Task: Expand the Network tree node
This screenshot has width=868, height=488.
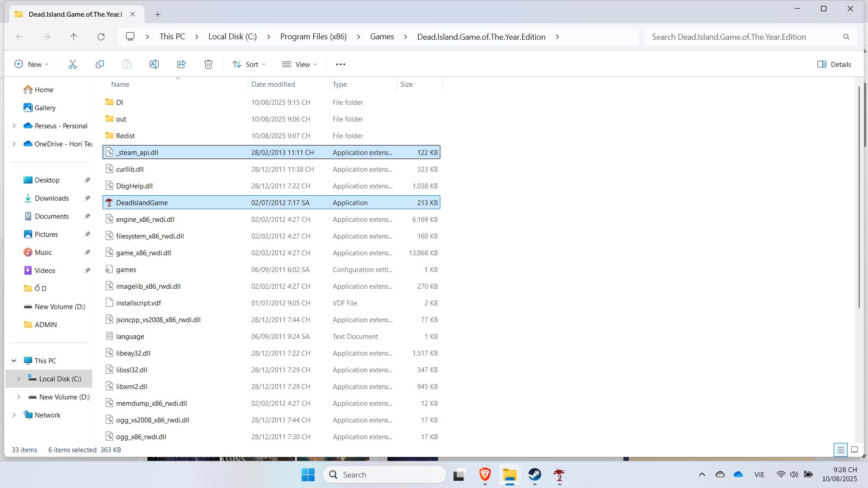Action: pos(14,415)
